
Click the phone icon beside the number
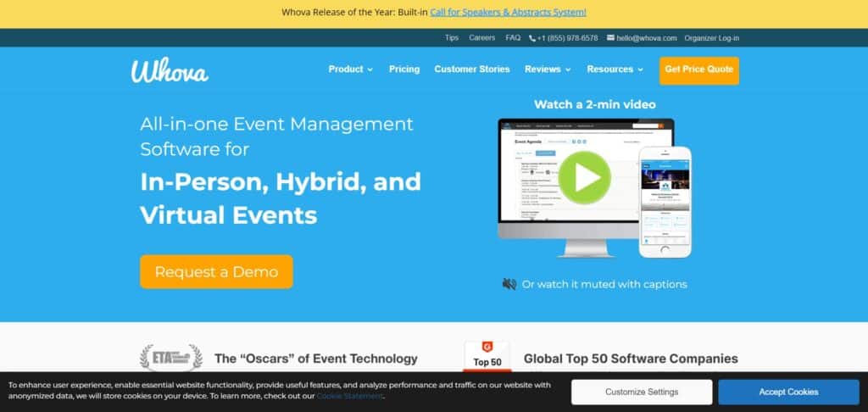pos(532,38)
